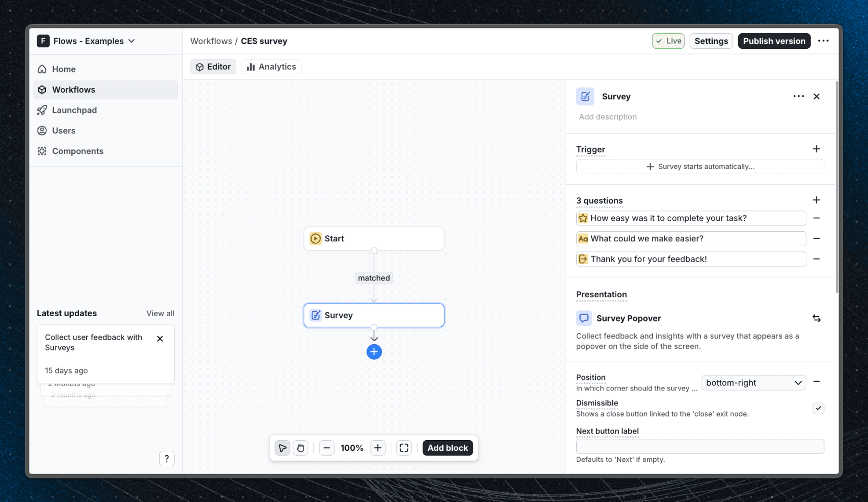Image resolution: width=868 pixels, height=502 pixels.
Task: Click the F workspace logo icon
Action: click(x=43, y=41)
